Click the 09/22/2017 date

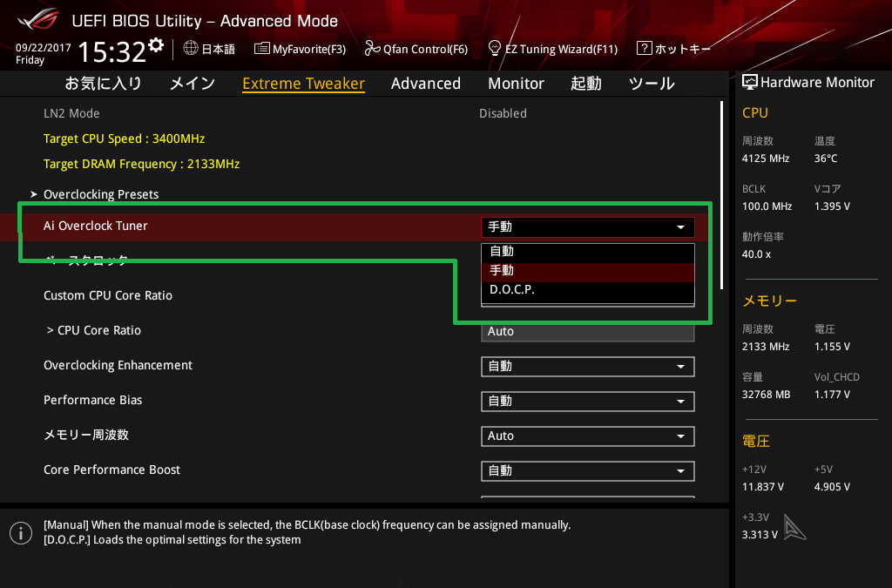coord(44,48)
